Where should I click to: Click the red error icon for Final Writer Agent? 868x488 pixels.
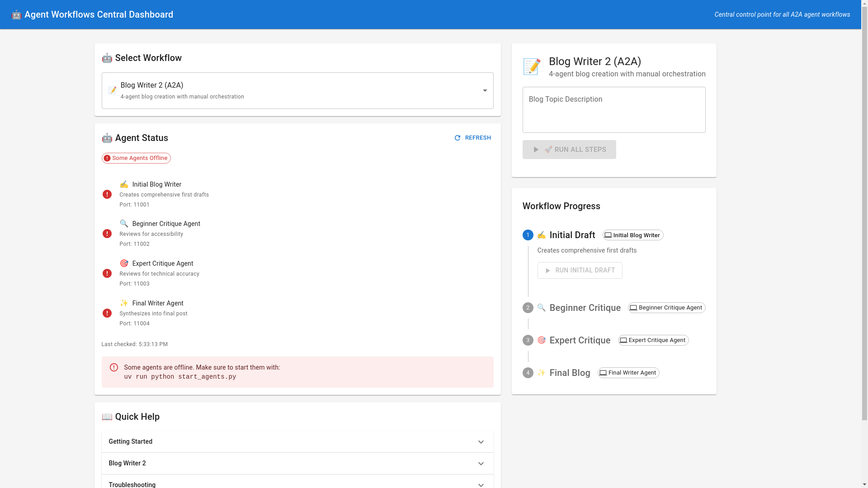tap(107, 313)
